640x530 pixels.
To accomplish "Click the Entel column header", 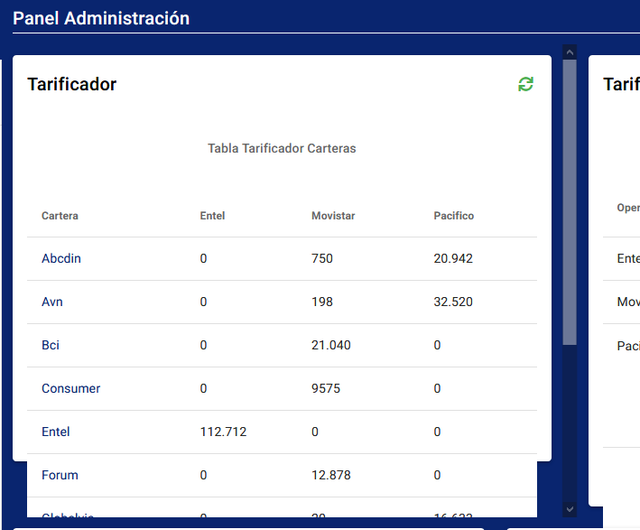I will click(212, 216).
